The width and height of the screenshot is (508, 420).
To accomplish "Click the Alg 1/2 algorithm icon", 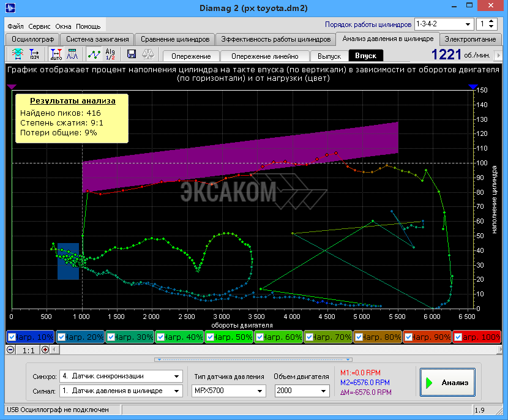I will click(x=110, y=54).
